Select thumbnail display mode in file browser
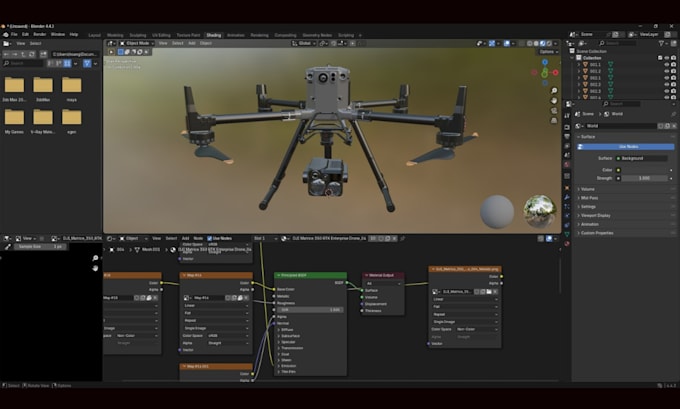 point(67,63)
